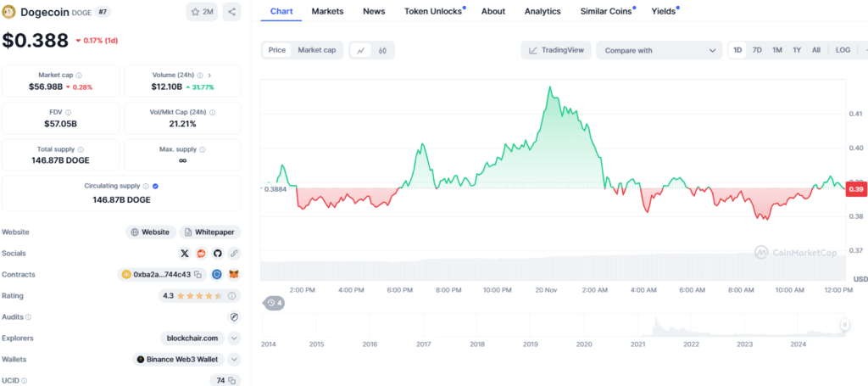Switch to the Chart tab
This screenshot has height=386, width=868.
click(x=281, y=11)
